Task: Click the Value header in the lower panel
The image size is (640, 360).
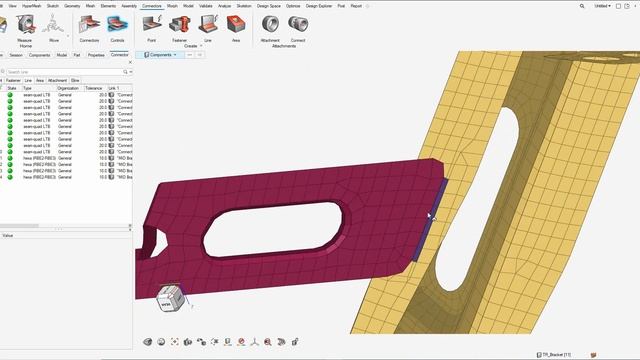Action: [8, 236]
